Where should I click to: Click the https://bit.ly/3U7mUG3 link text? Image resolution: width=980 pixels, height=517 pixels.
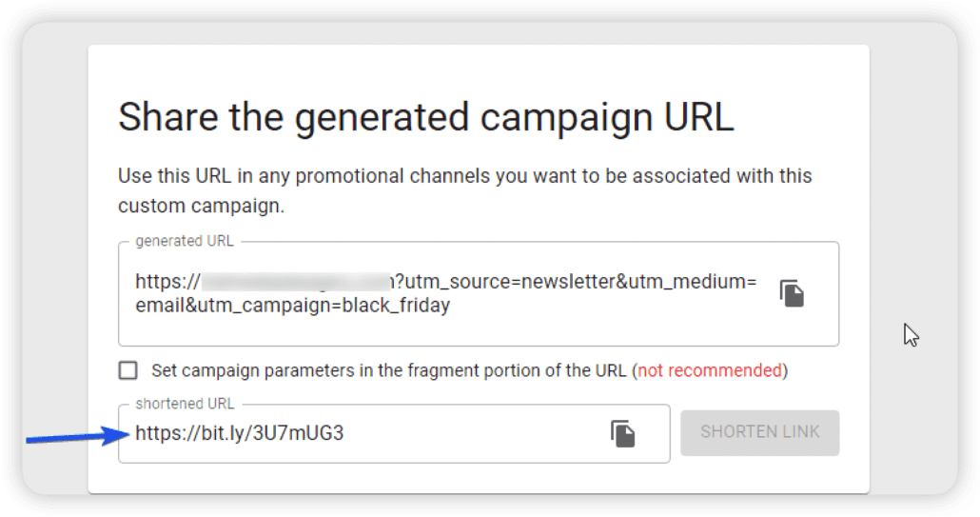coord(240,432)
